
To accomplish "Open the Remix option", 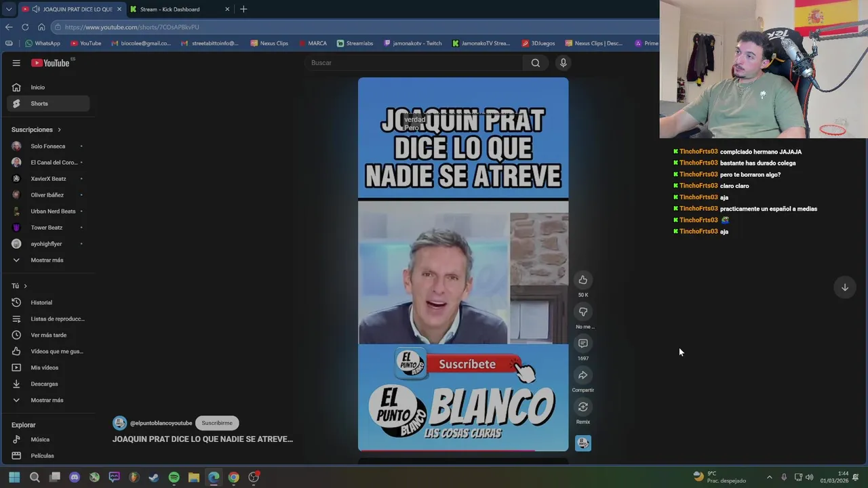I will pos(583,407).
